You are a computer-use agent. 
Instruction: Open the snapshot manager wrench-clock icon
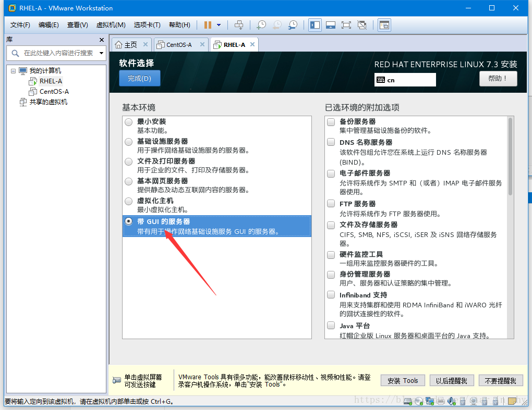click(x=293, y=25)
